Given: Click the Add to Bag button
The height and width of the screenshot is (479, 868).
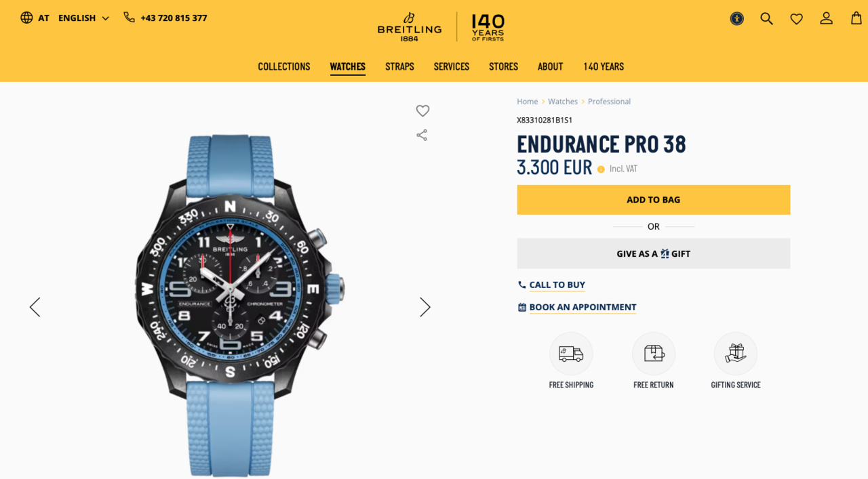Looking at the screenshot, I should click(x=654, y=200).
